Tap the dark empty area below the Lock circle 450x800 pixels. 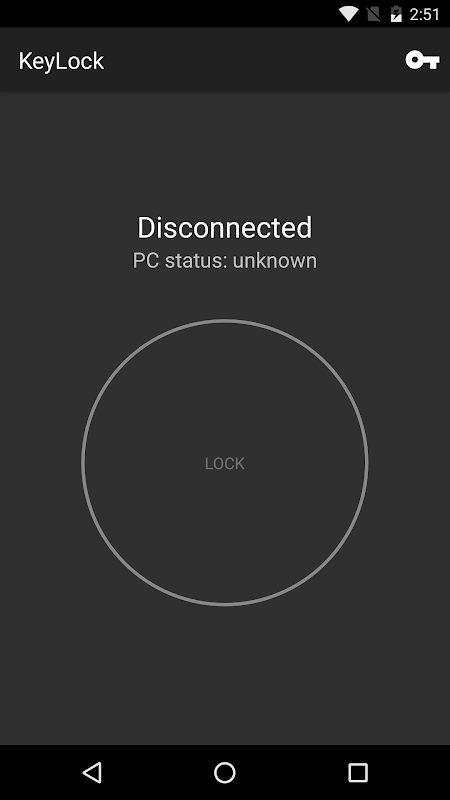click(x=224, y=673)
